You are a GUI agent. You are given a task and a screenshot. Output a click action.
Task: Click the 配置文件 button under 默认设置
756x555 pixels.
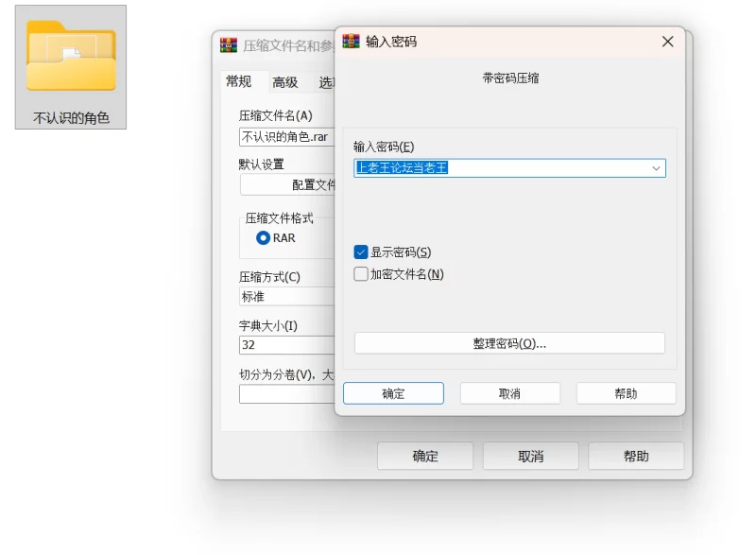(287, 184)
